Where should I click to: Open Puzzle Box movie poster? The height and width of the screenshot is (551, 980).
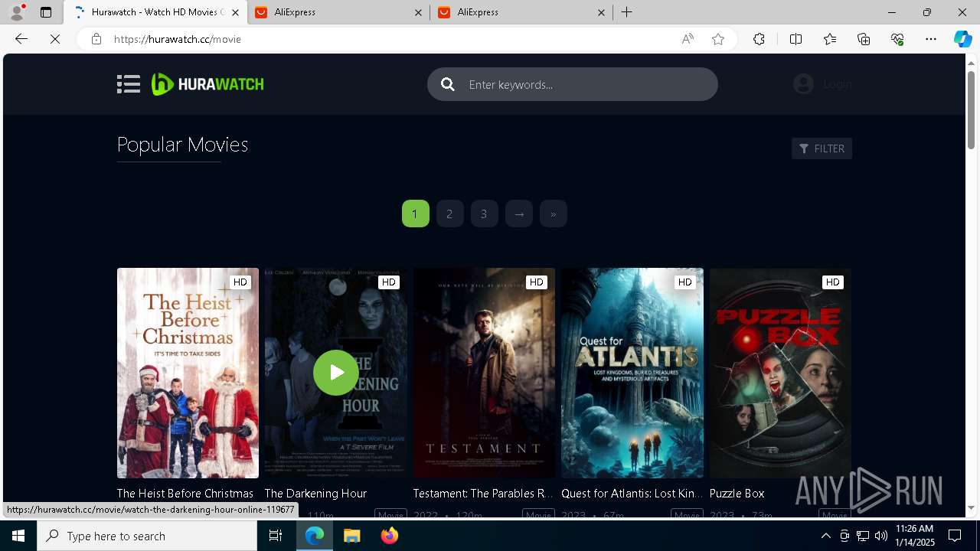tap(780, 373)
